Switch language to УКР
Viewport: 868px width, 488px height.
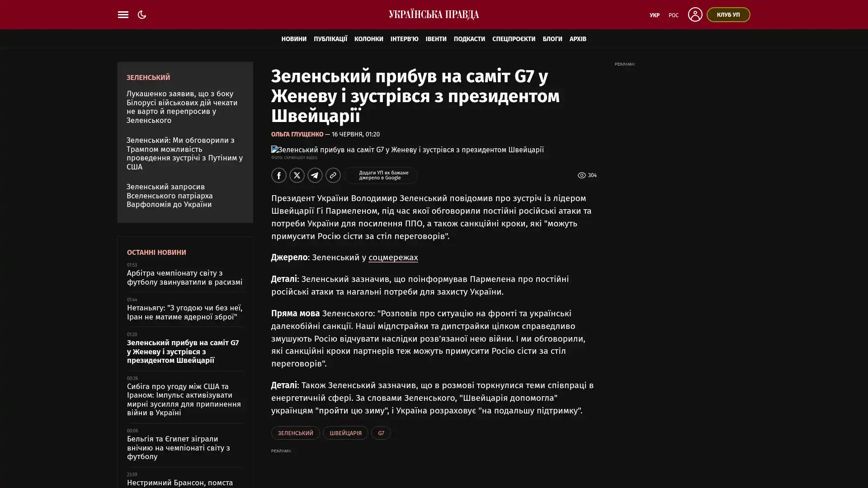point(654,15)
